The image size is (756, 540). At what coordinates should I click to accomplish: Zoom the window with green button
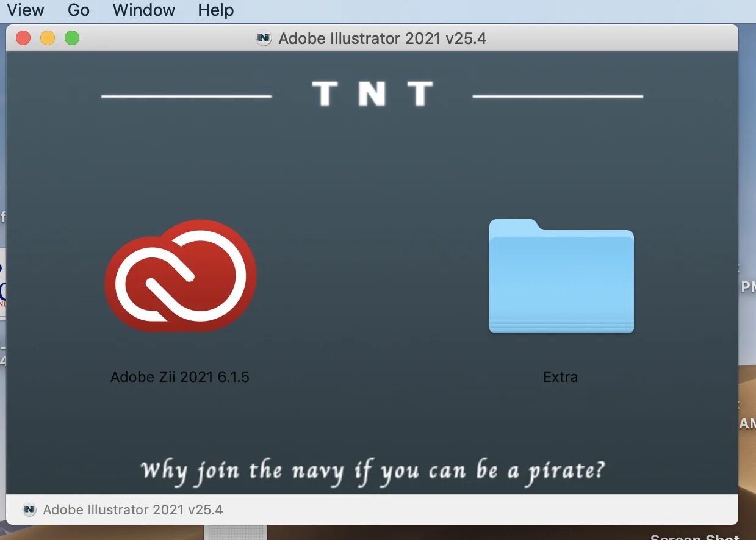pyautogui.click(x=72, y=38)
